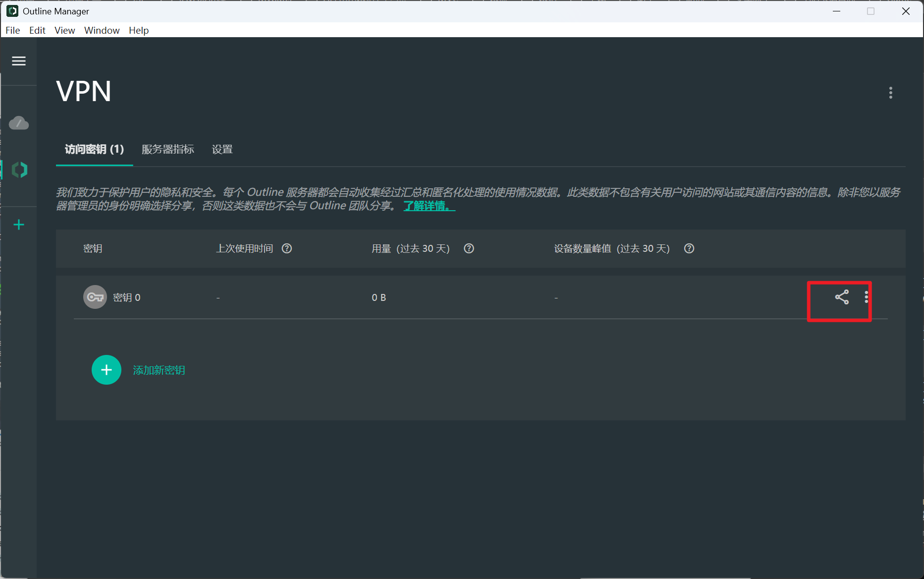Click the 密钥 0 key name
Viewport: 924px width, 579px height.
127,297
